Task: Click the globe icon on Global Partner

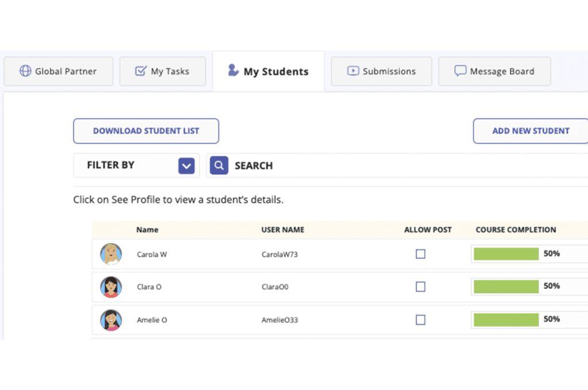Action: (x=25, y=71)
